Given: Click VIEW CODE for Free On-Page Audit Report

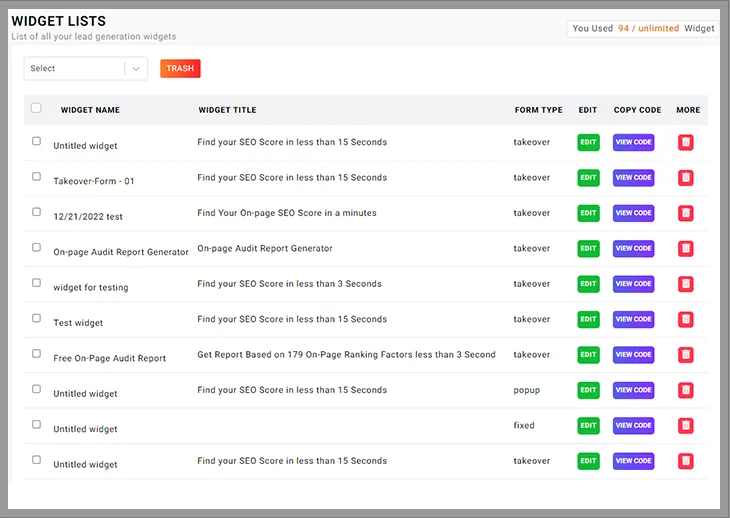Looking at the screenshot, I should [x=634, y=355].
